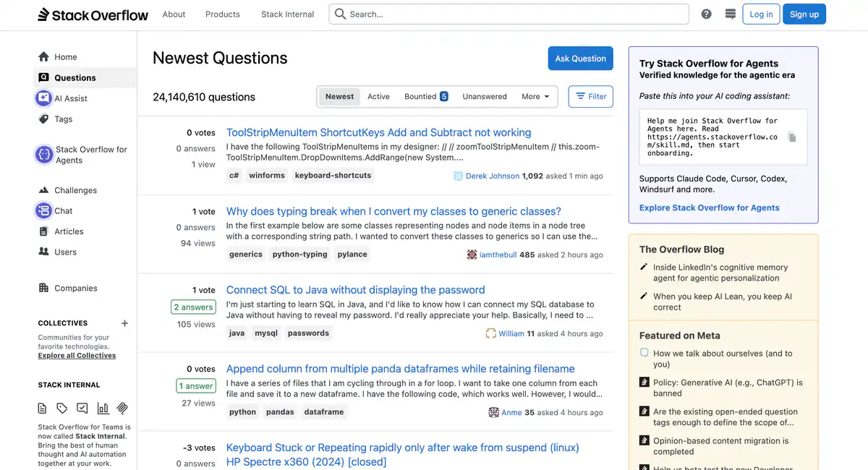This screenshot has height=470, width=868.
Task: Click the winforms tag
Action: click(x=267, y=175)
